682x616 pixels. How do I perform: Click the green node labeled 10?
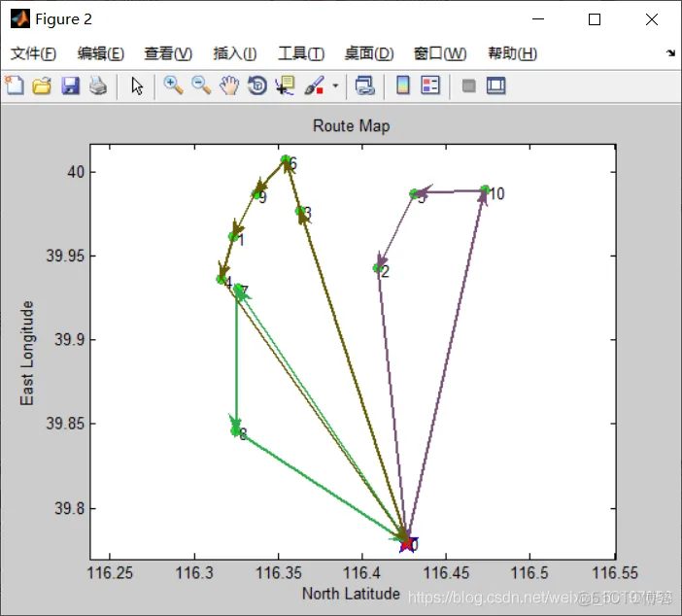tap(485, 190)
